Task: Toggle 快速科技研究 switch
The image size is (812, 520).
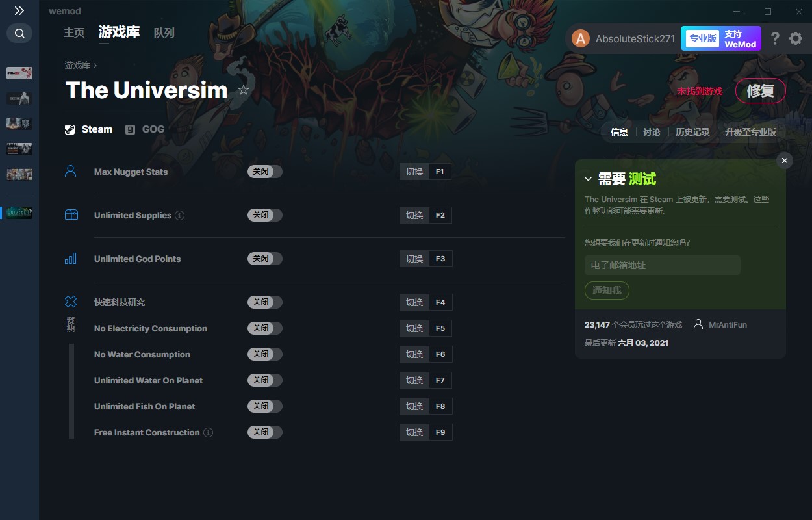Action: [x=265, y=302]
